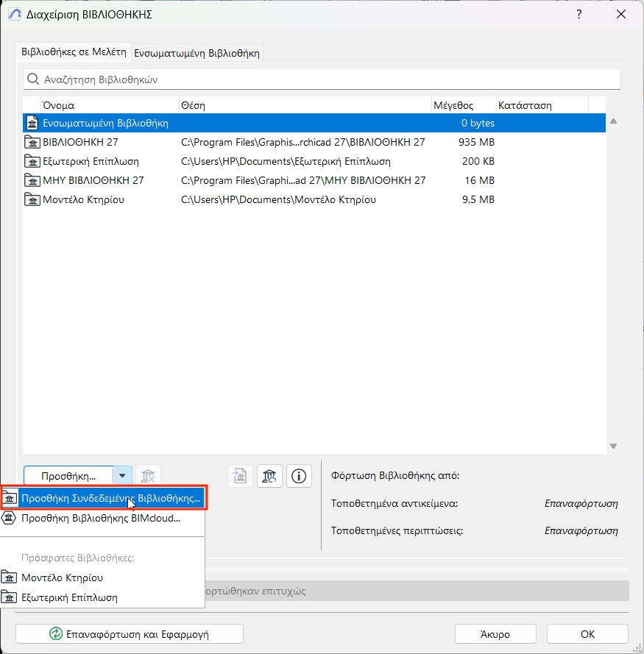The image size is (644, 654).
Task: Select the Εξωτερική Επίπλωση library row in list
Action: point(314,161)
